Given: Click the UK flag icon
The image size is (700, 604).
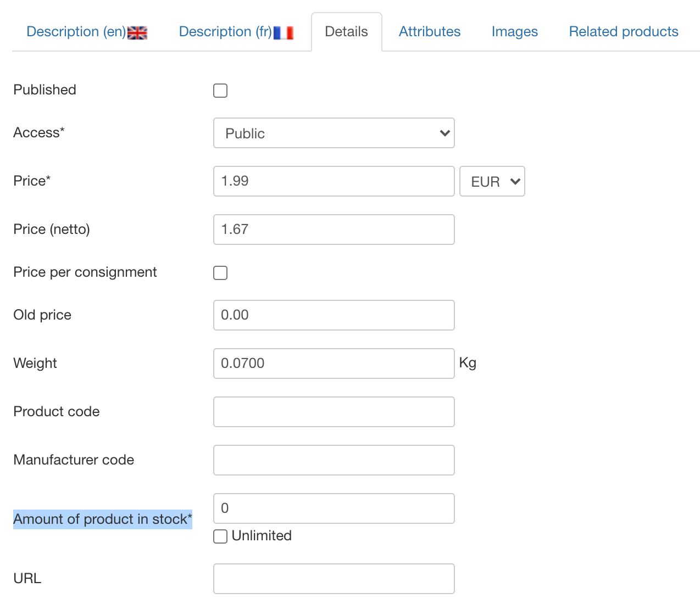Looking at the screenshot, I should pyautogui.click(x=137, y=33).
